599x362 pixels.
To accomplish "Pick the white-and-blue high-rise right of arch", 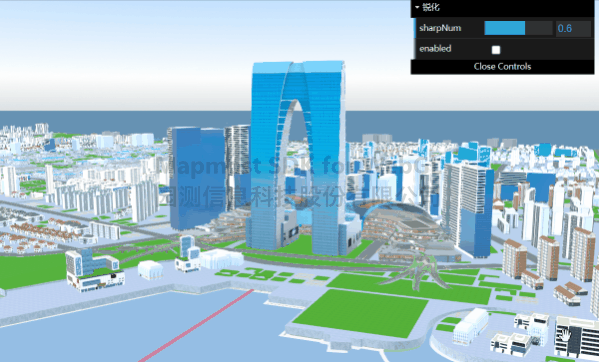I will click(x=469, y=208).
